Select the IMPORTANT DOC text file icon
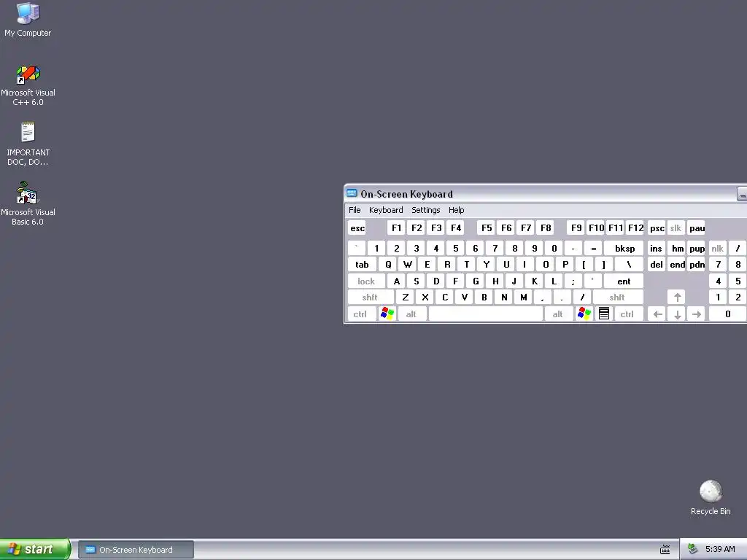This screenshot has width=747, height=560. click(28, 144)
